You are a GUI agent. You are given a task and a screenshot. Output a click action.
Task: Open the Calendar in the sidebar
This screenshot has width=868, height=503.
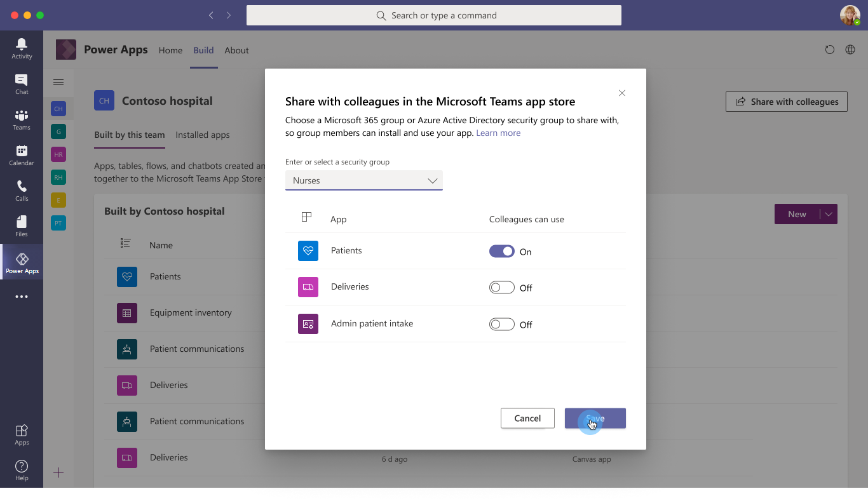[22, 155]
